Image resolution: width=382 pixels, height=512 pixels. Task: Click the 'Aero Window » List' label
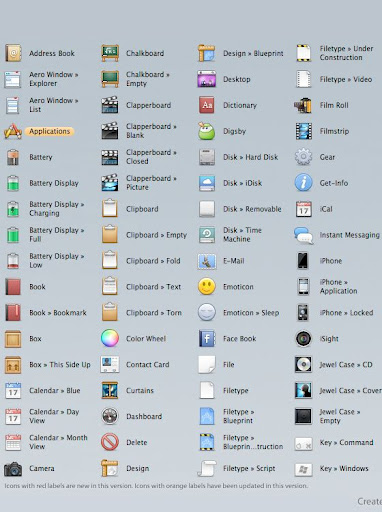(54, 105)
